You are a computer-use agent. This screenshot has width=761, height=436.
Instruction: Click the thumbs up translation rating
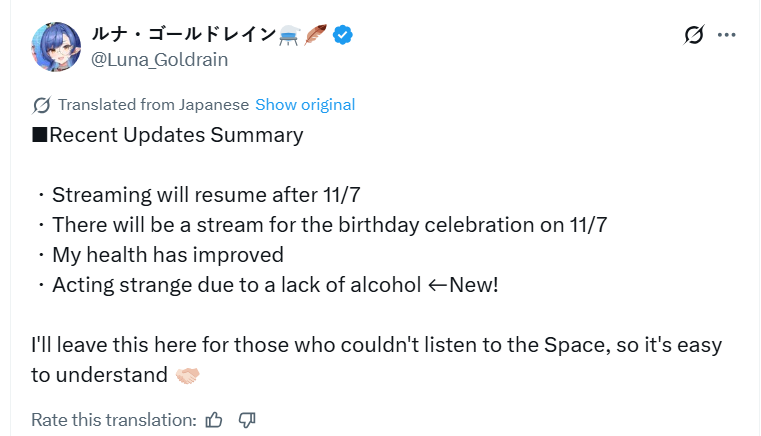(214, 420)
